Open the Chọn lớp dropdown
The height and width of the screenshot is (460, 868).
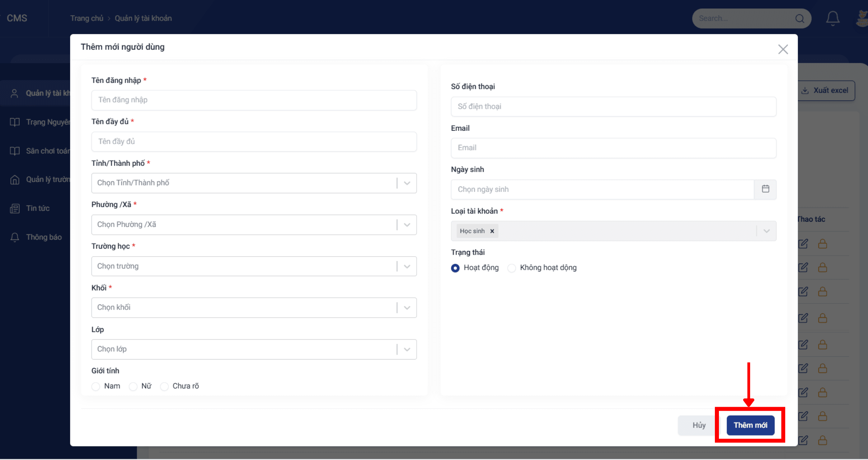click(254, 349)
